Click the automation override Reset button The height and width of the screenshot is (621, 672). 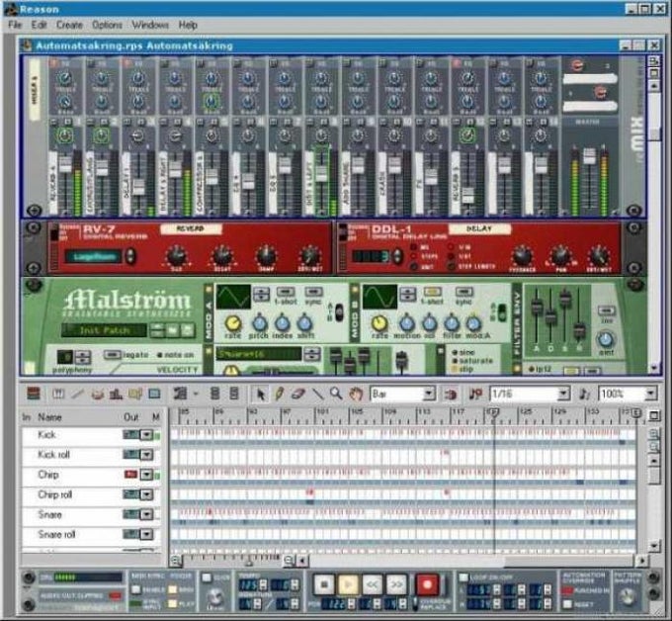coord(567,604)
